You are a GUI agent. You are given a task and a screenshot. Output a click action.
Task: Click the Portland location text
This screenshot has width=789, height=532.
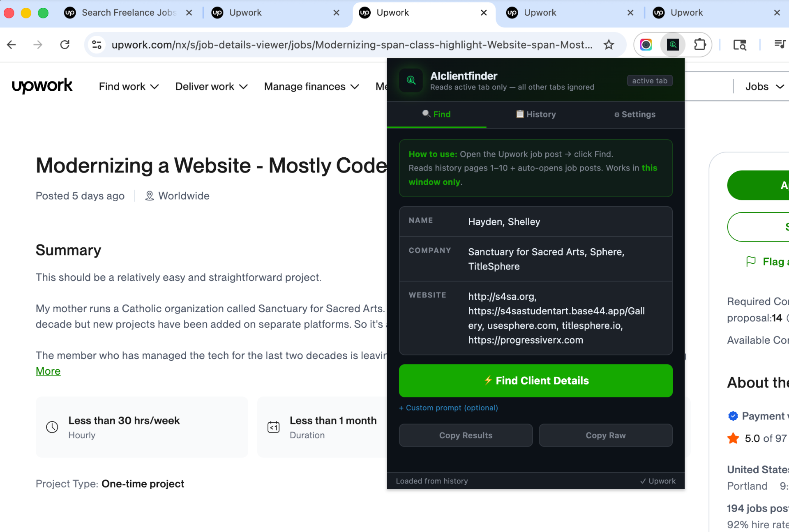click(747, 486)
